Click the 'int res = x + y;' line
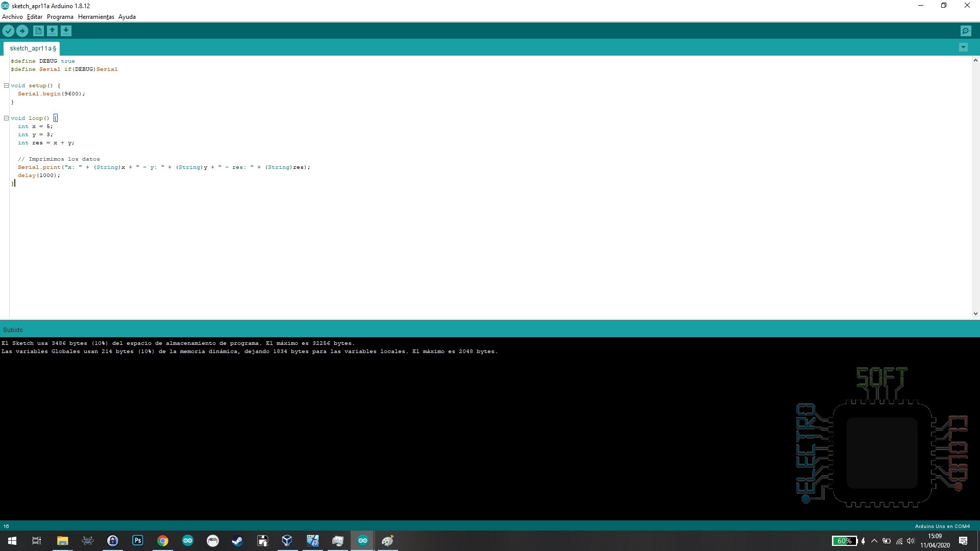The height and width of the screenshot is (551, 980). (x=46, y=143)
